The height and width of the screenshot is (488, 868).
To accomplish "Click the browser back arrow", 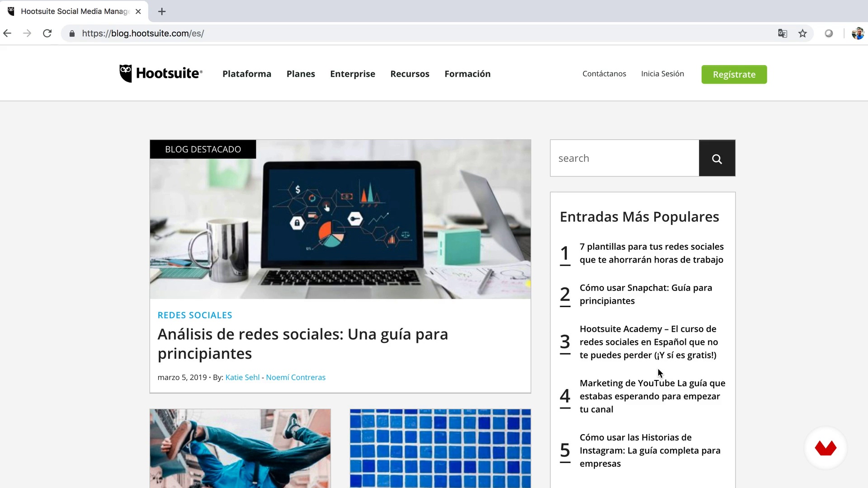I will pyautogui.click(x=7, y=33).
